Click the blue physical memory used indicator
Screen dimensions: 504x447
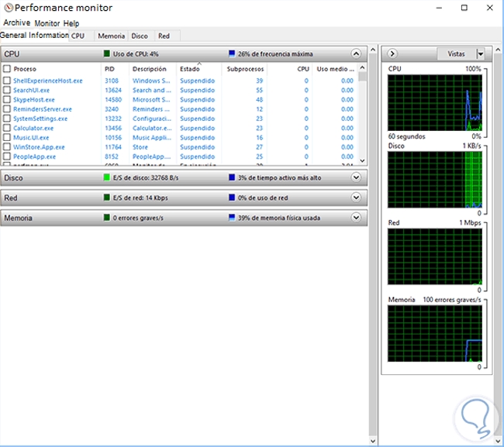click(232, 218)
